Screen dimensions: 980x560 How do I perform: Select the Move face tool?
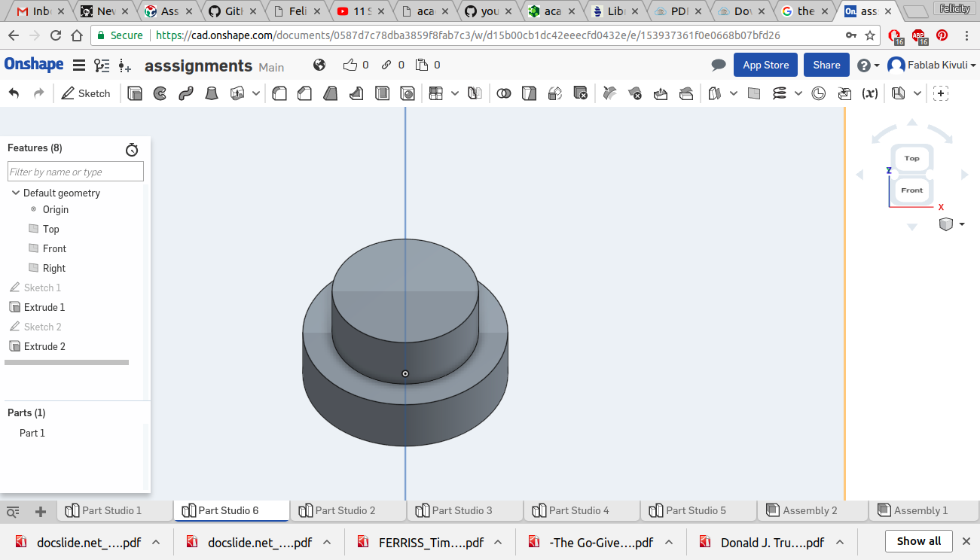click(x=661, y=93)
